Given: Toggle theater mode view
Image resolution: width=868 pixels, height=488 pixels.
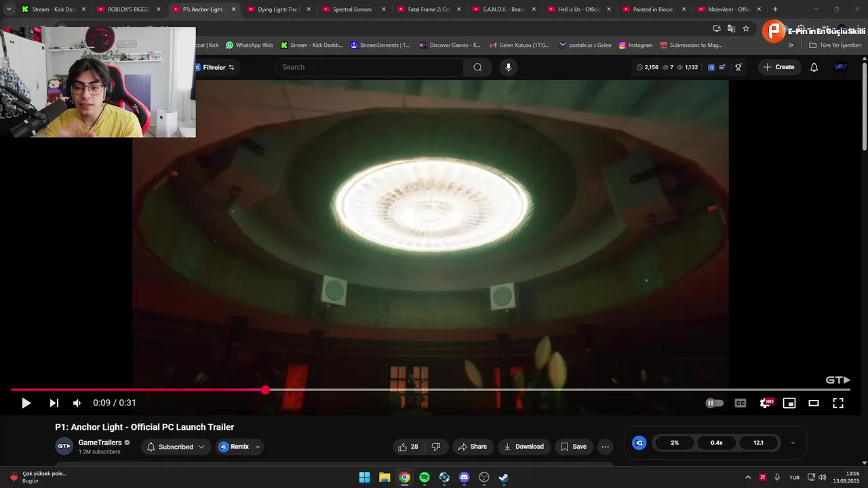Looking at the screenshot, I should coord(814,403).
